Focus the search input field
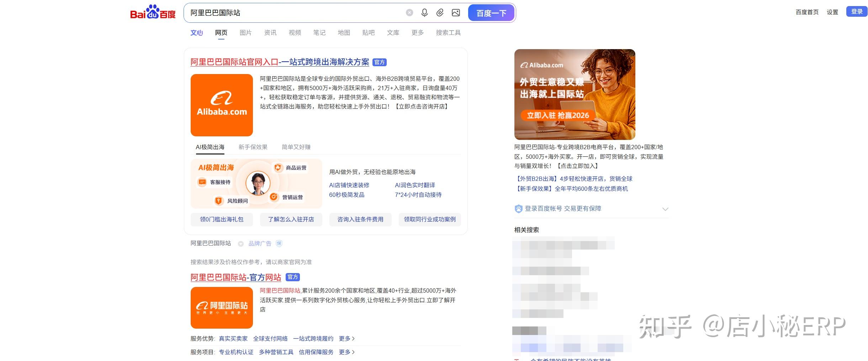 [295, 13]
